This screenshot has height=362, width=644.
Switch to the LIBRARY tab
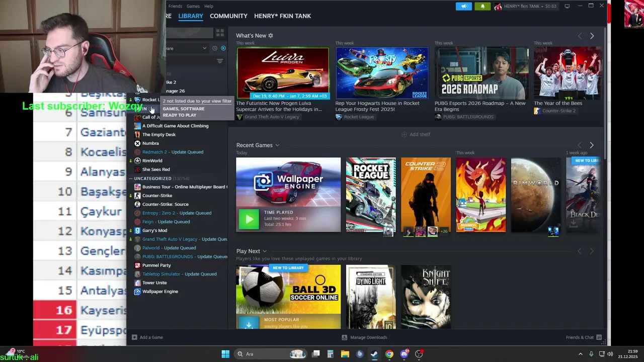tap(191, 16)
